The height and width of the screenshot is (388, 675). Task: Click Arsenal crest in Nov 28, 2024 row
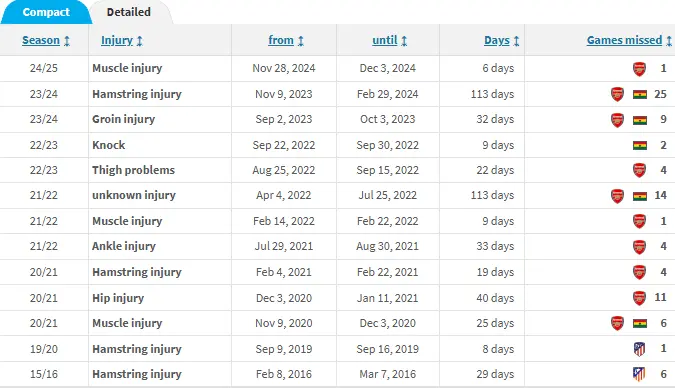(639, 68)
